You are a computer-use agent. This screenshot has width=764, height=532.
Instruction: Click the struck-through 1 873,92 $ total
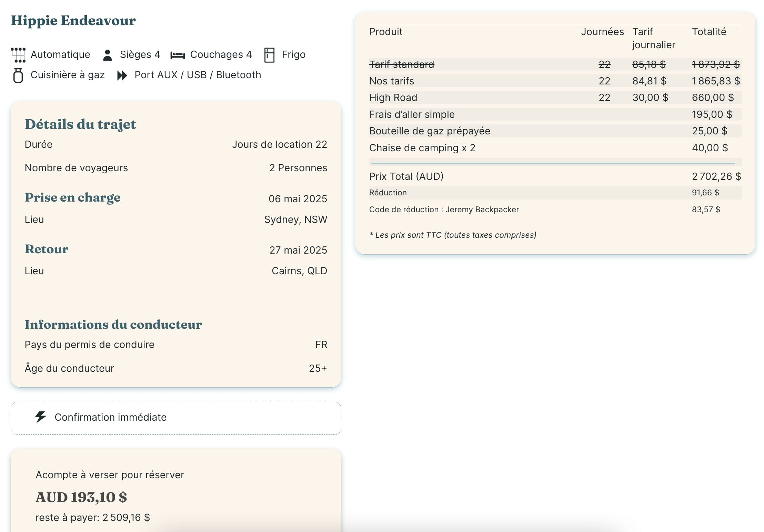(716, 64)
